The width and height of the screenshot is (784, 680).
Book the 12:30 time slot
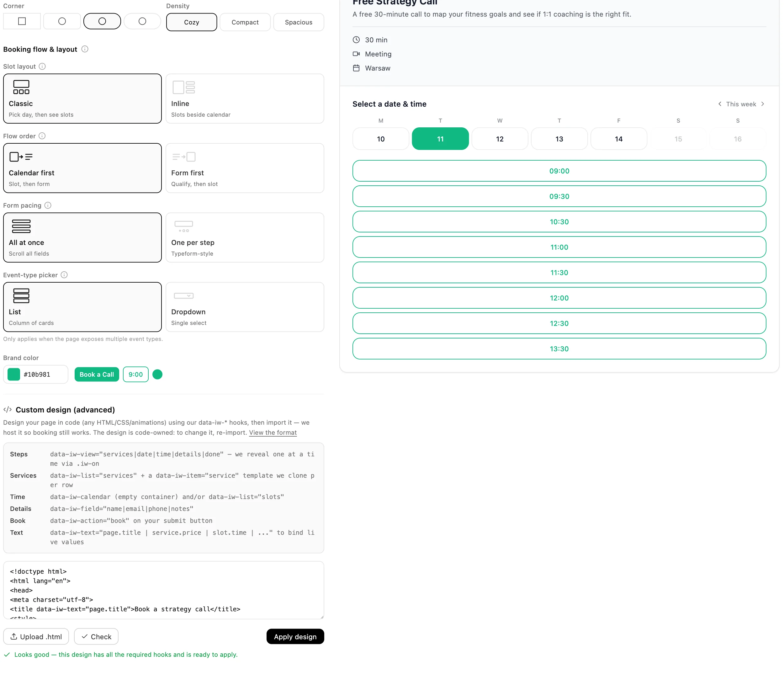click(559, 323)
